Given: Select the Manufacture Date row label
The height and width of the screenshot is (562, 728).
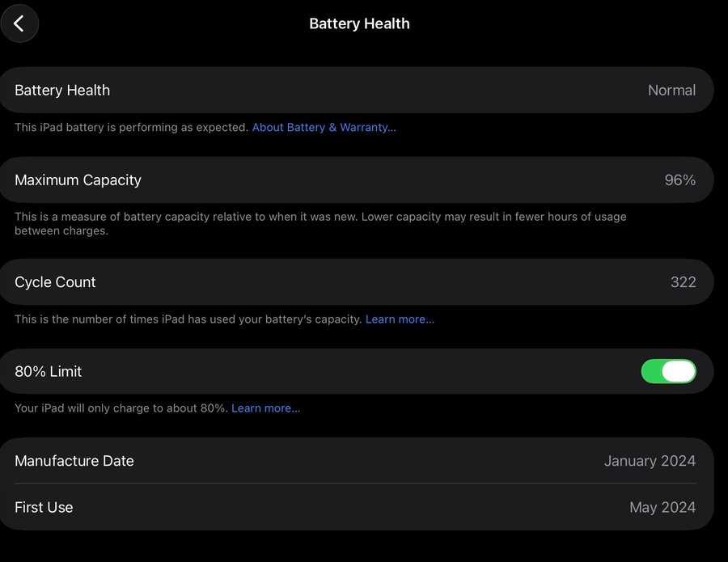Looking at the screenshot, I should point(74,461).
